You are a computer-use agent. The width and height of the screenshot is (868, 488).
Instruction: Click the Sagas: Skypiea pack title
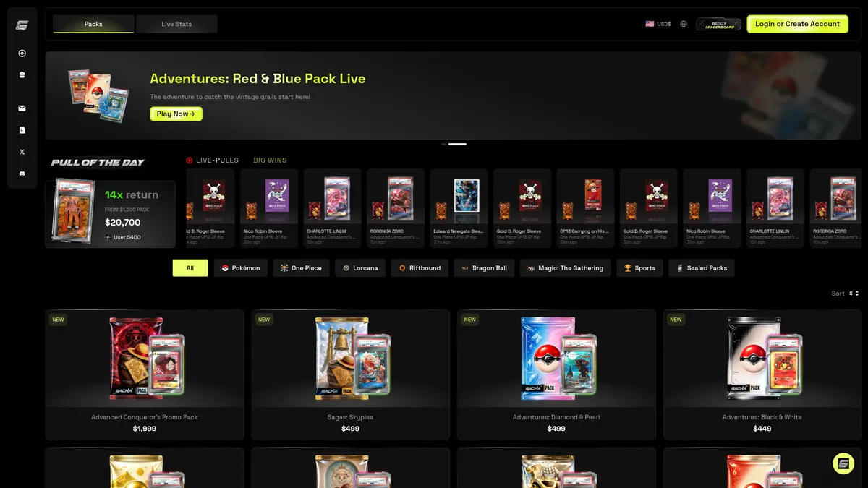(x=350, y=417)
